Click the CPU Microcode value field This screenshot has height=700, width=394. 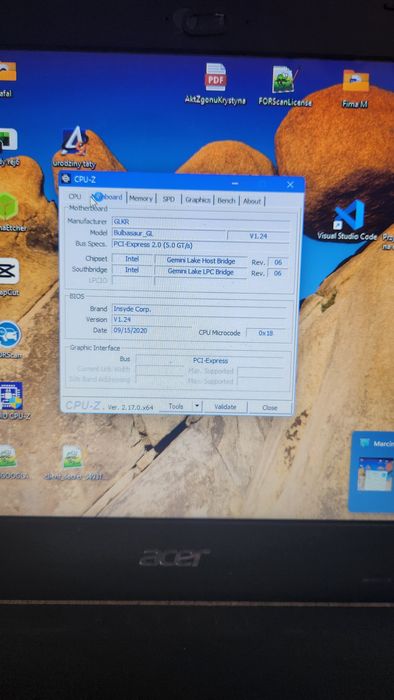(266, 333)
